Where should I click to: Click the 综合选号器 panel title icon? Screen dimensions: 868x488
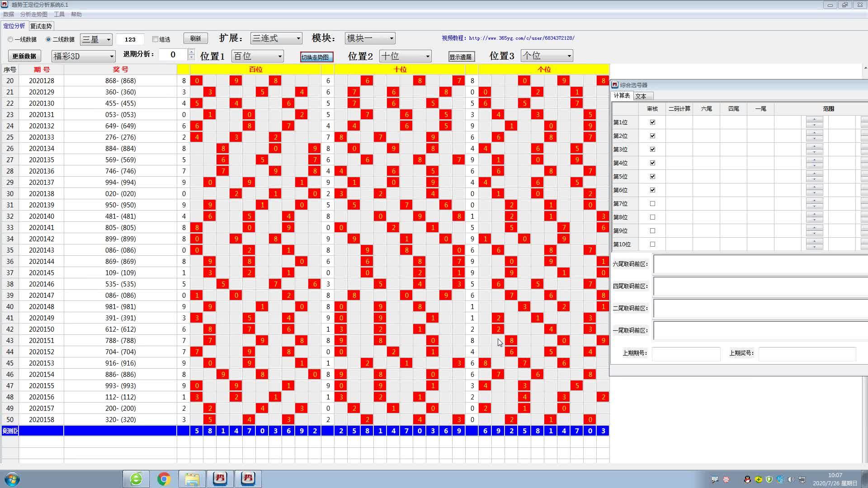click(615, 84)
